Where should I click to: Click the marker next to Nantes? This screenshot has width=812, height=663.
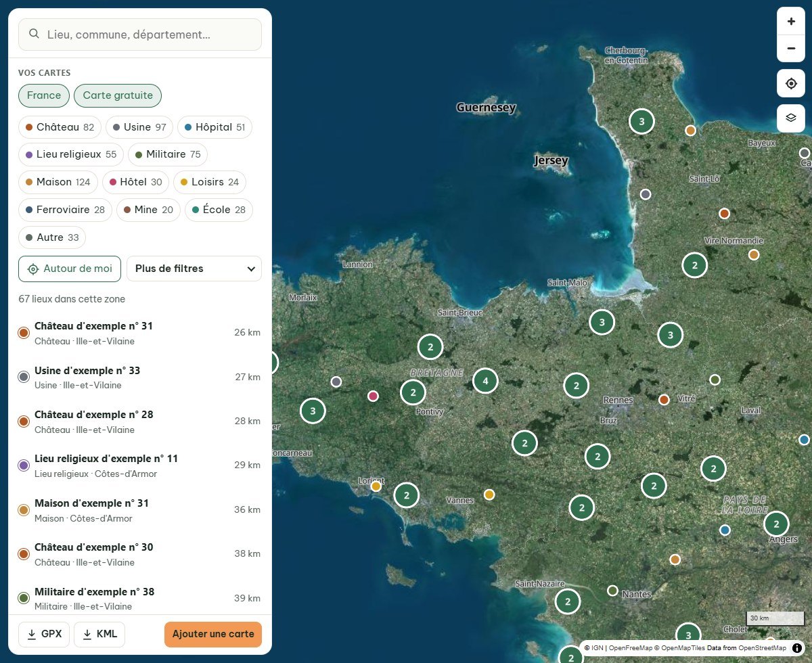coord(612,591)
